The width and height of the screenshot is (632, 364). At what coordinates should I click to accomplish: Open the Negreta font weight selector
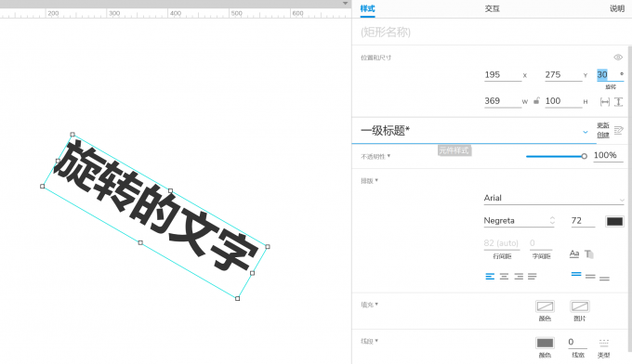pos(520,221)
